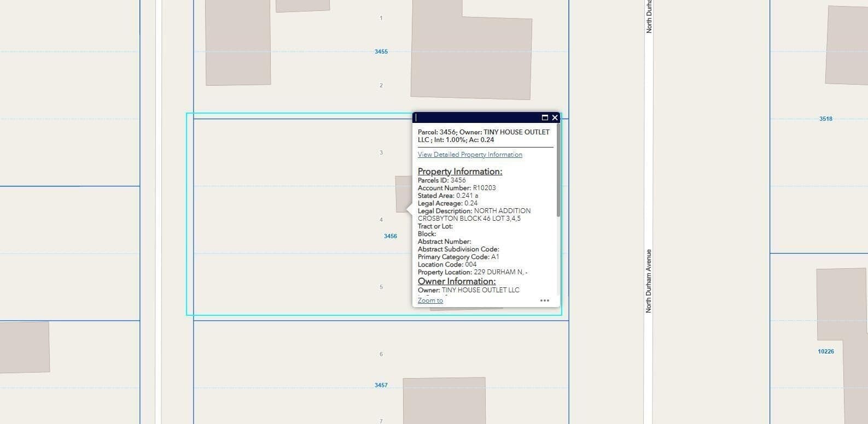
Task: Click the Location Code 004 text
Action: (447, 264)
